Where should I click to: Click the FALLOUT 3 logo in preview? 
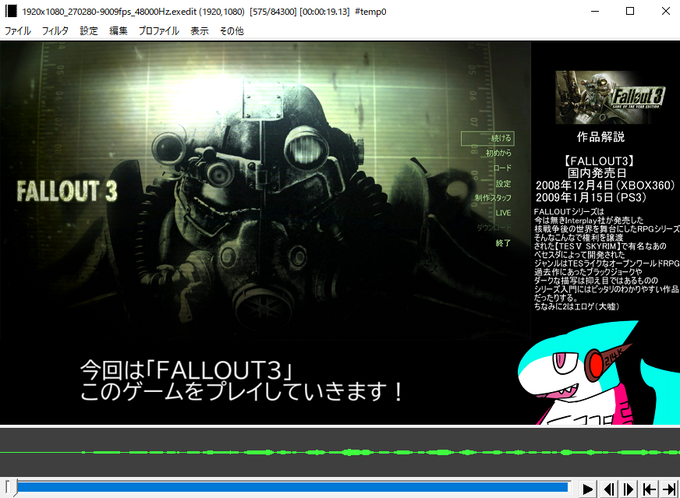[x=67, y=191]
